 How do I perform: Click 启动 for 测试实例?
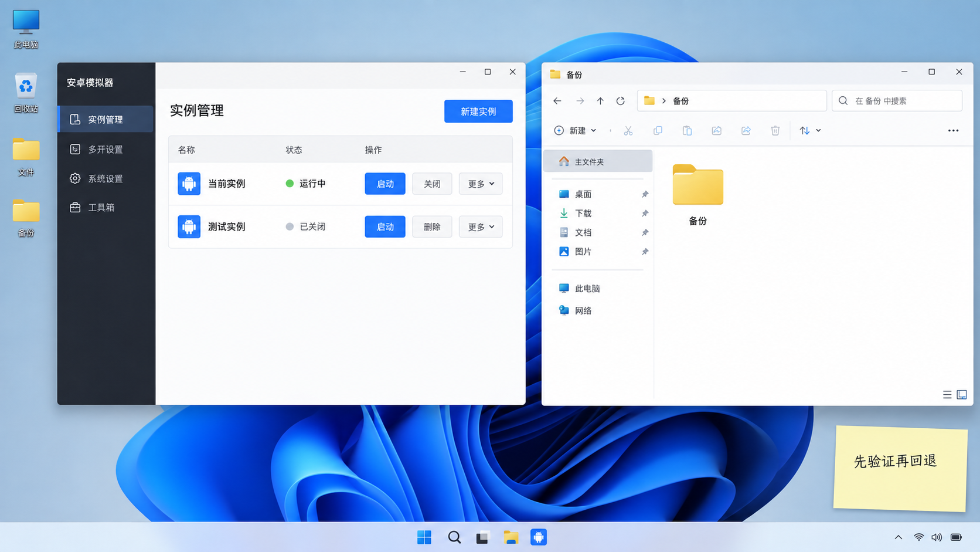pyautogui.click(x=385, y=226)
